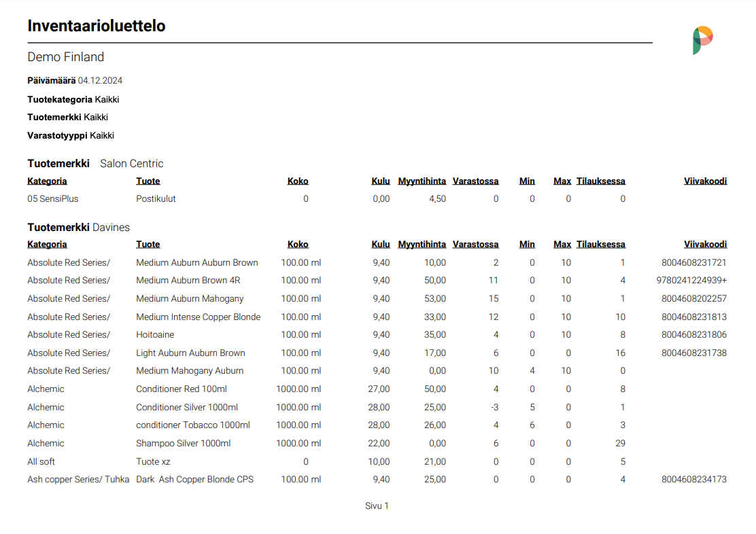Click the 4,50 price of Postikulut

[x=437, y=199]
